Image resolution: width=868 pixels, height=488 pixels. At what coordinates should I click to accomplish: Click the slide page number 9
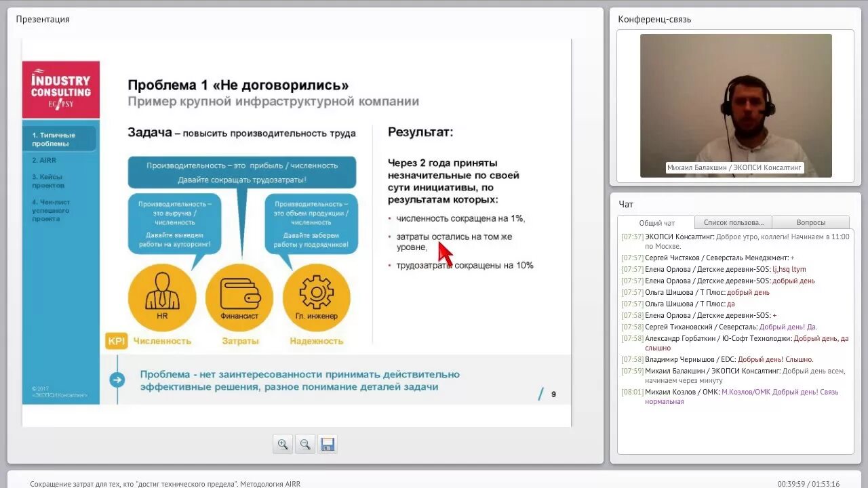tap(553, 394)
